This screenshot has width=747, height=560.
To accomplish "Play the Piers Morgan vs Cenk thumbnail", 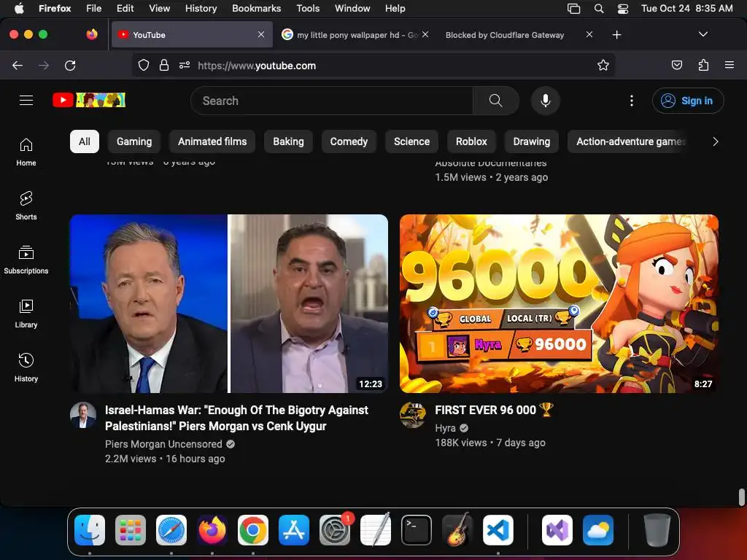I will coord(228,303).
